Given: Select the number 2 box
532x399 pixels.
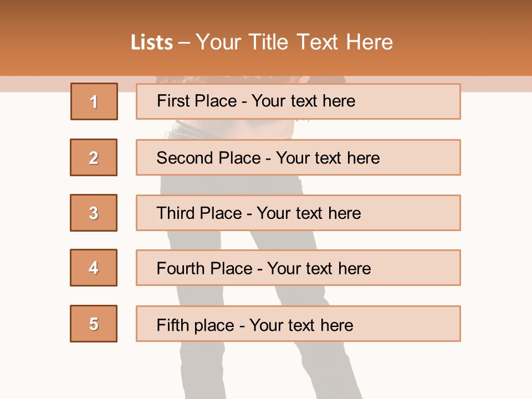Looking at the screenshot, I should point(94,157).
